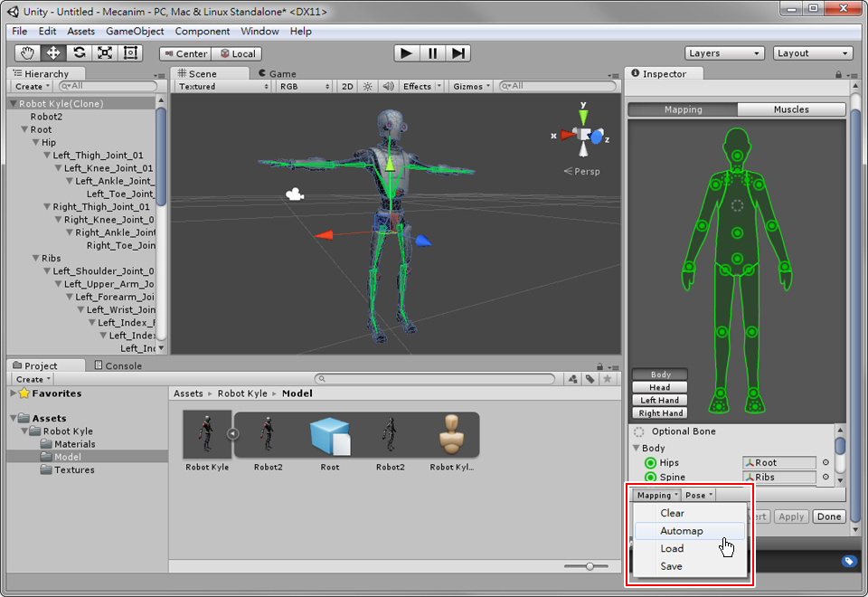Open the Gizmos dropdown
The width and height of the screenshot is (868, 597).
tap(471, 87)
